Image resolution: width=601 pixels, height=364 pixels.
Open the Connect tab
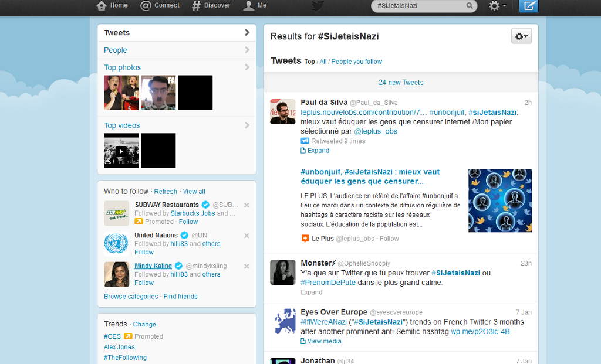160,5
